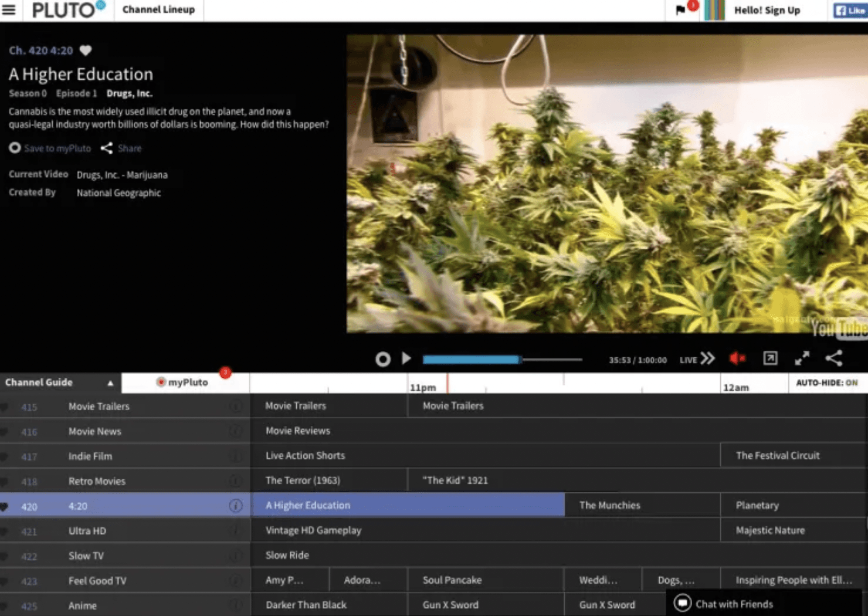The width and height of the screenshot is (868, 616).
Task: Click the record circle in the player bar
Action: tap(383, 359)
